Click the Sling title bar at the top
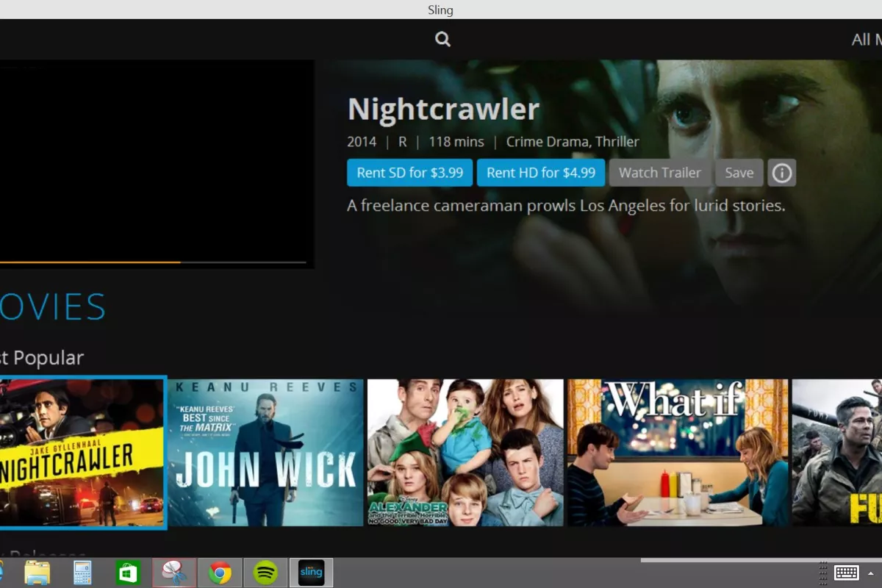The width and height of the screenshot is (882, 588). (440, 10)
